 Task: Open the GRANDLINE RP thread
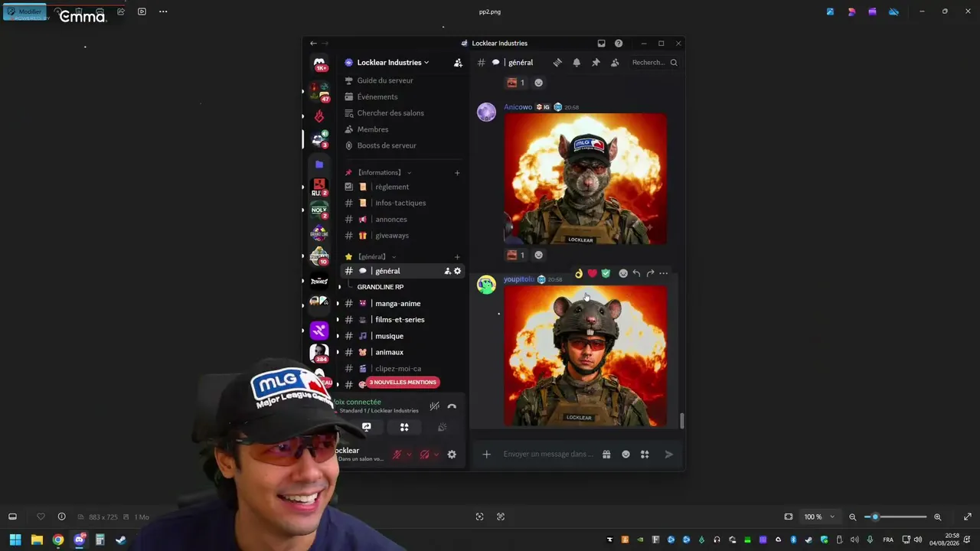tap(381, 287)
